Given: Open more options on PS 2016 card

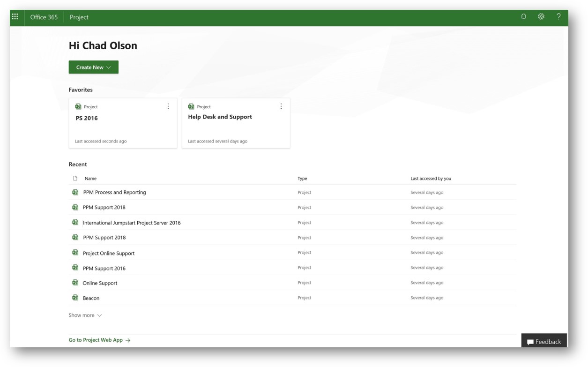Looking at the screenshot, I should (x=168, y=106).
